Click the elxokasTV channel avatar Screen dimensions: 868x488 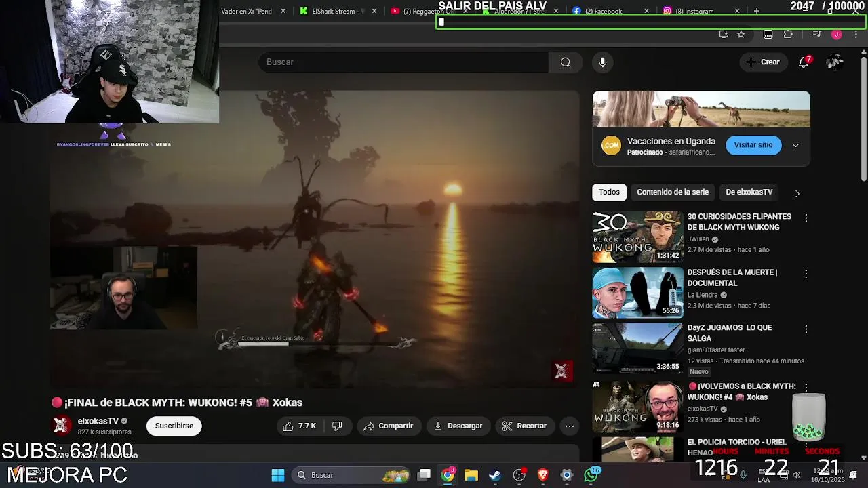[x=62, y=425]
